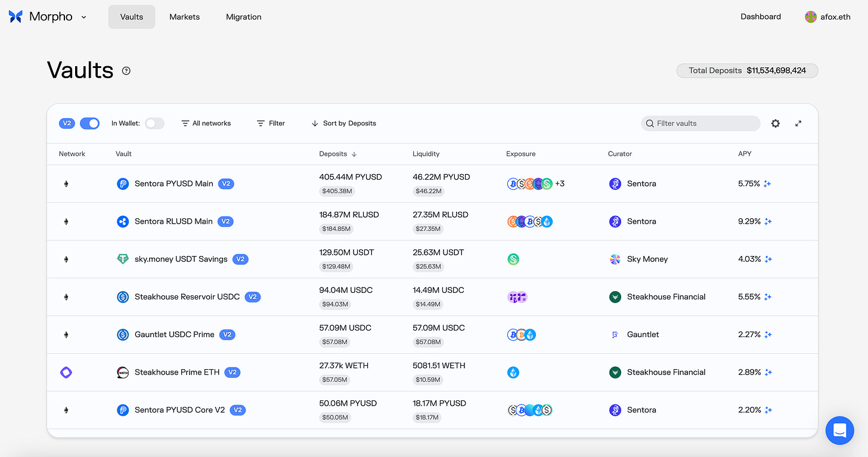Open the Sort by Deposits dropdown
The width and height of the screenshot is (868, 457).
point(344,123)
